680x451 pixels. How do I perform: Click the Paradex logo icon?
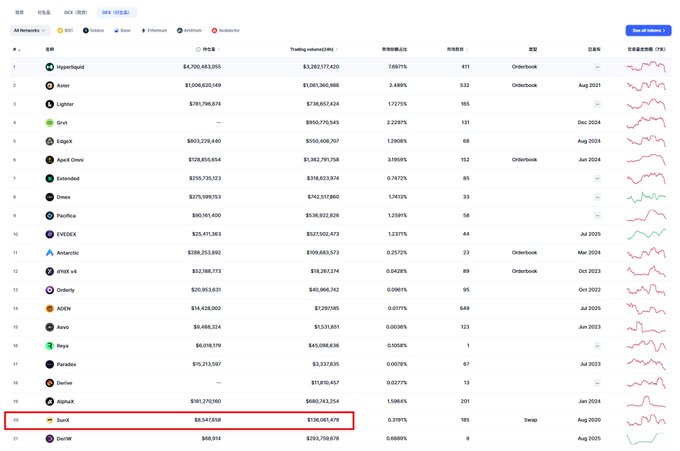pyautogui.click(x=49, y=364)
